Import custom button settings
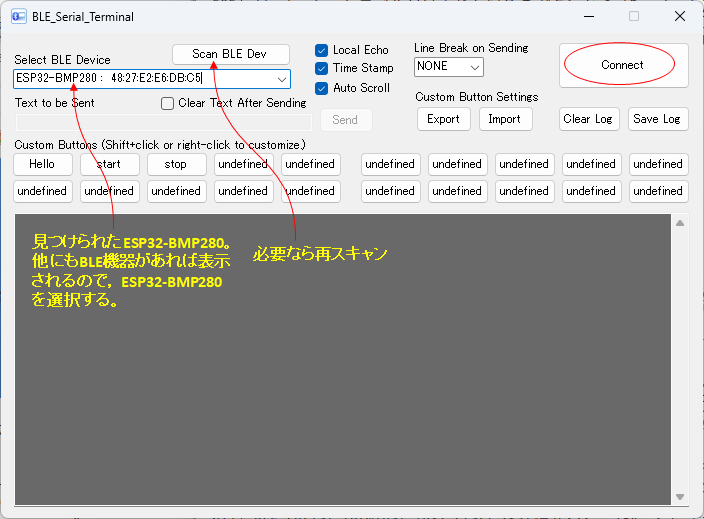This screenshot has width=704, height=519. tap(504, 119)
